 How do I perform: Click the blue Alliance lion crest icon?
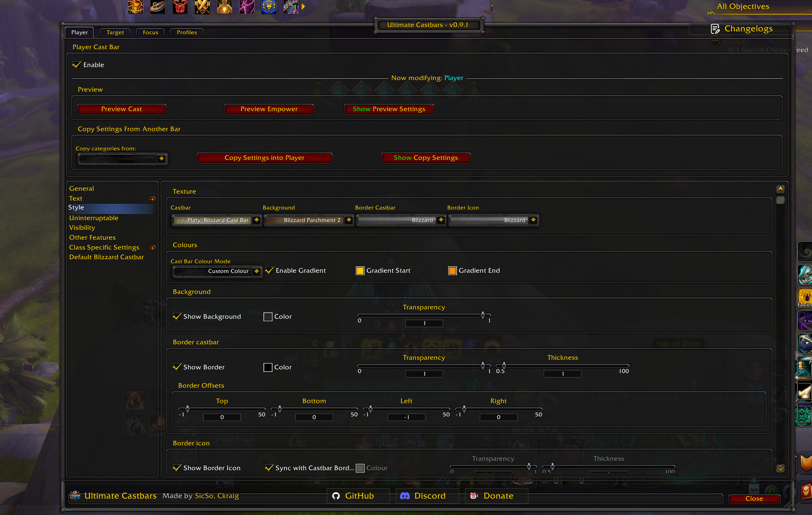(x=269, y=7)
